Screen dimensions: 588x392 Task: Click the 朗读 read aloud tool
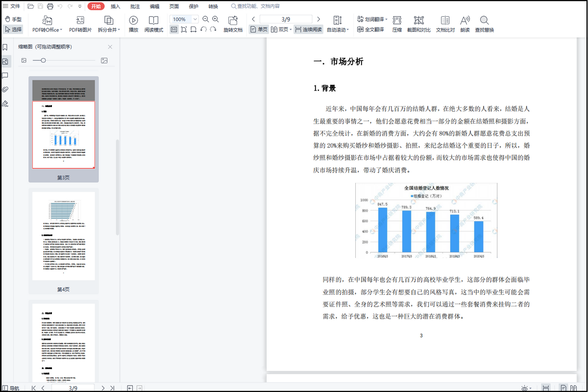point(465,24)
